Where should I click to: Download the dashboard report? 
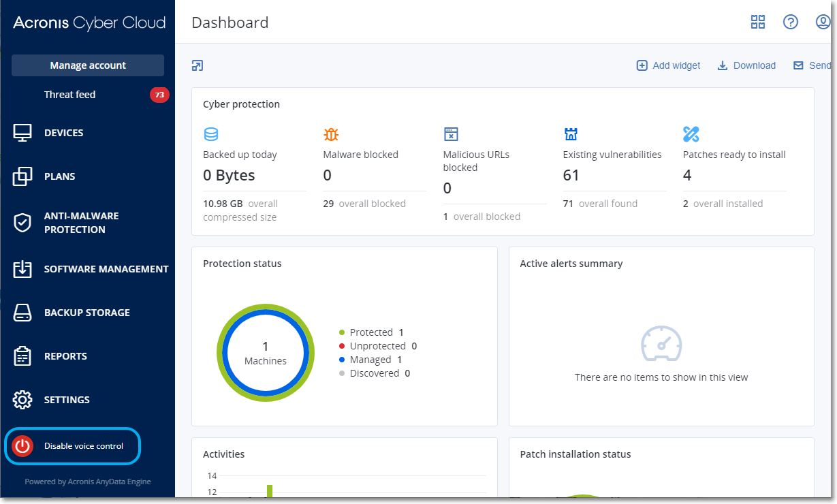pos(746,65)
